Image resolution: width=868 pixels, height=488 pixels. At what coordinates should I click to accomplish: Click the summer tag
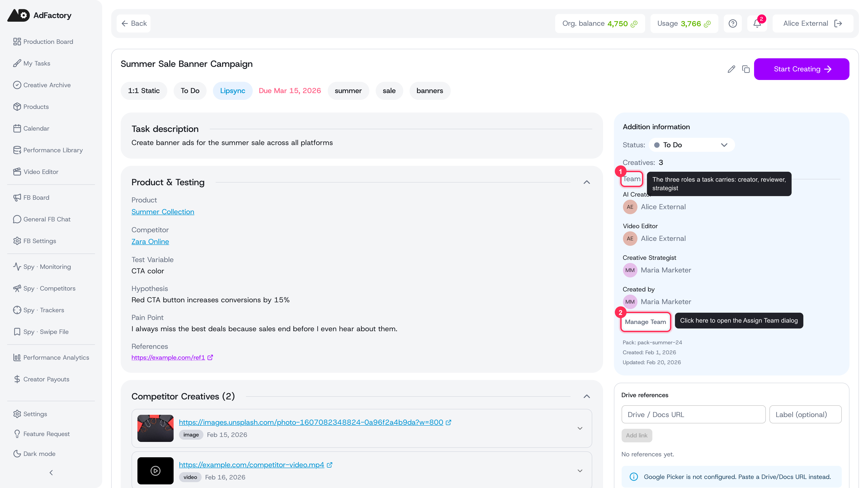click(x=348, y=91)
